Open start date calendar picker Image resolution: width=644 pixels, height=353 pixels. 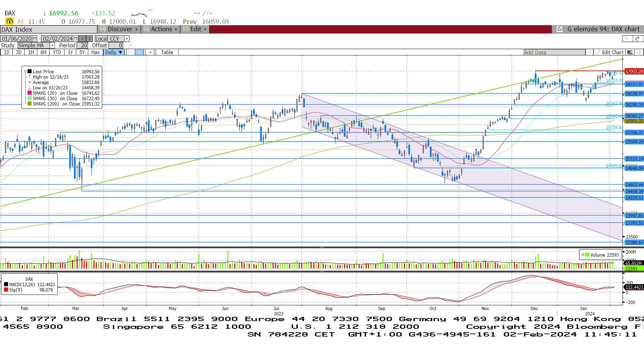[x=34, y=39]
